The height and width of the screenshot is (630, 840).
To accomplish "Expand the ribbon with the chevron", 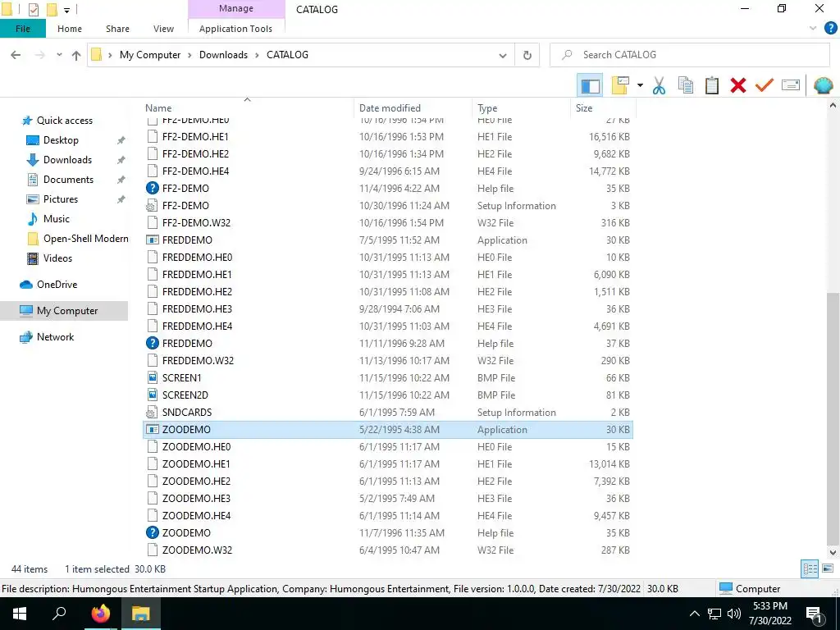I will [x=813, y=29].
